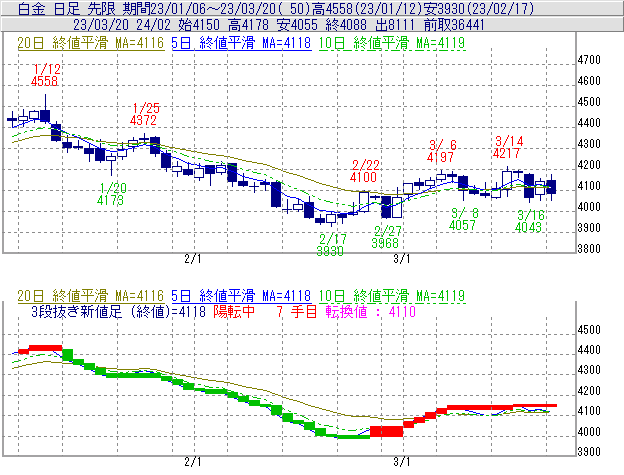Image resolution: width=624 pixels, height=475 pixels.
Task: Click the 安4055 low price in second row
Action: tap(297, 25)
